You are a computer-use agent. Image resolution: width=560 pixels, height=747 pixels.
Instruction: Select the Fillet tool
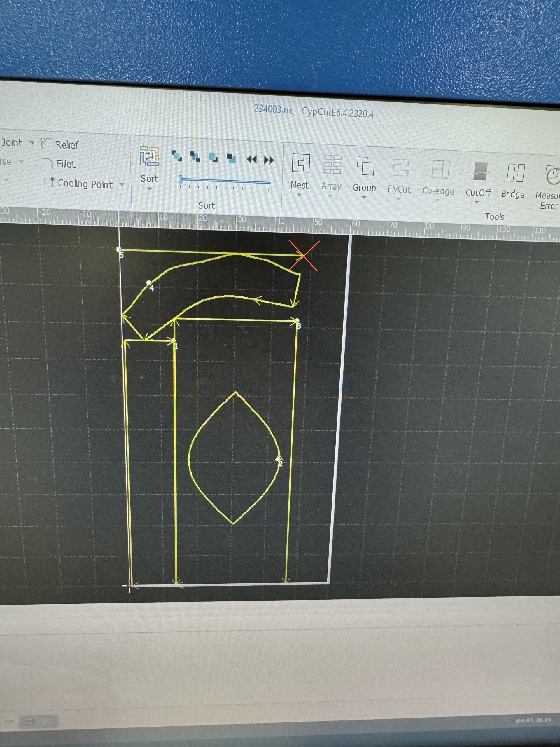48,163
